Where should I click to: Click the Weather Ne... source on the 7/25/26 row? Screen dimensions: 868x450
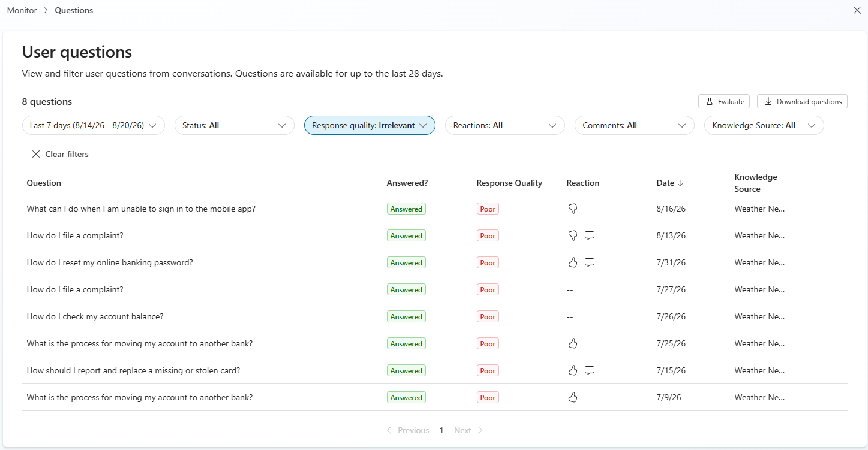click(x=759, y=343)
